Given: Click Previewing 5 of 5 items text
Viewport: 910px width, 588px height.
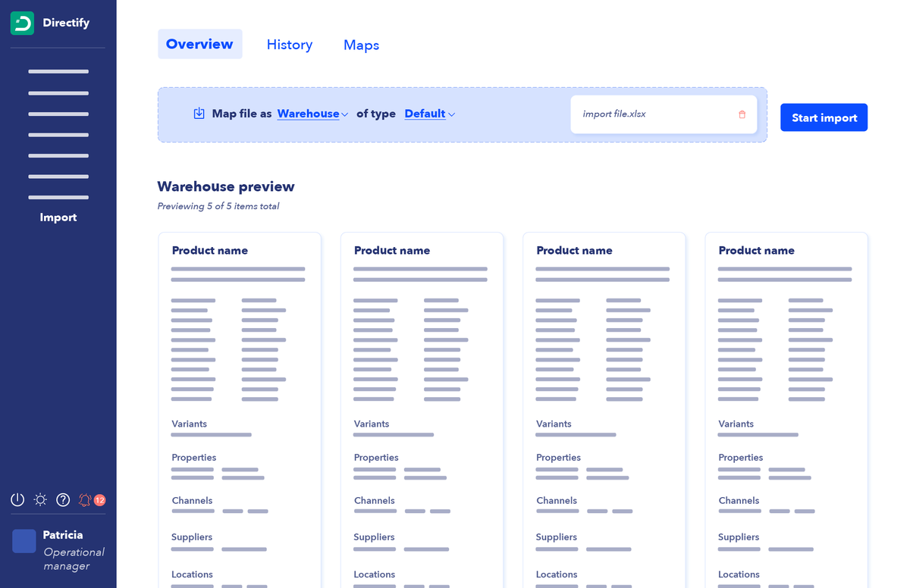Looking at the screenshot, I should pos(218,206).
